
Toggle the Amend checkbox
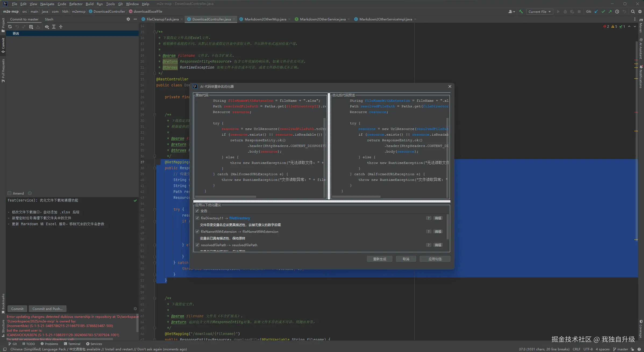pyautogui.click(x=9, y=193)
